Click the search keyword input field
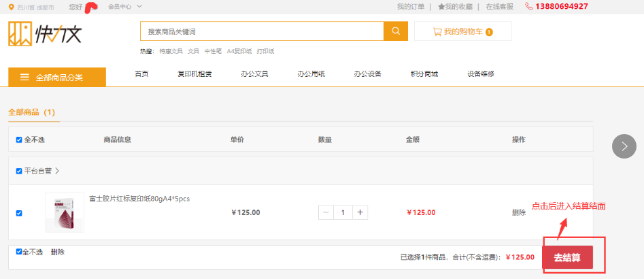Image resolution: width=644 pixels, height=279 pixels. pyautogui.click(x=262, y=31)
